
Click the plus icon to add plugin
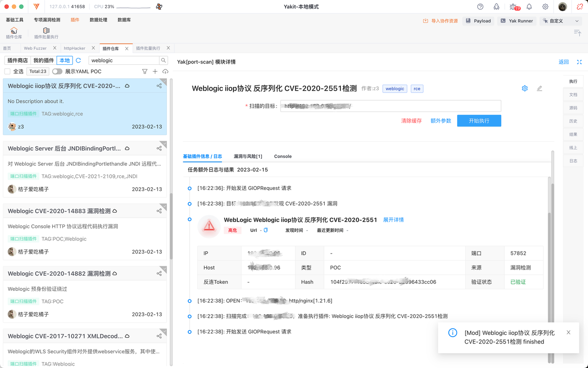pyautogui.click(x=155, y=71)
